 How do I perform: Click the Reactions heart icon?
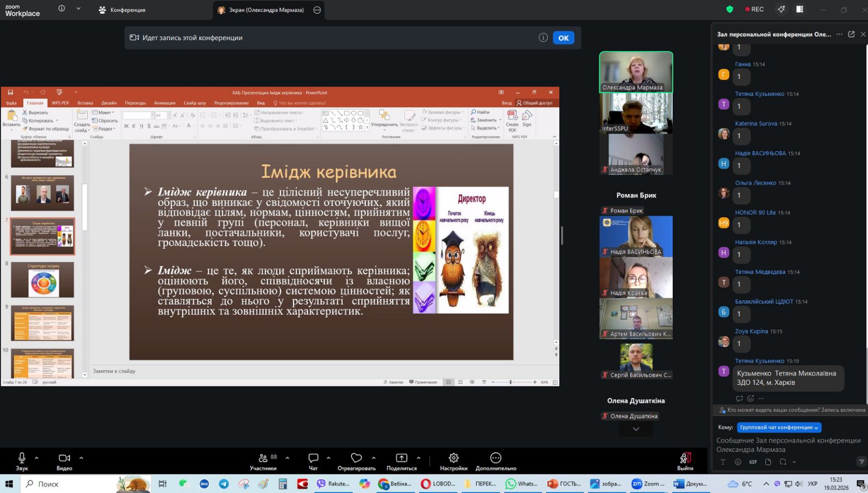click(356, 458)
